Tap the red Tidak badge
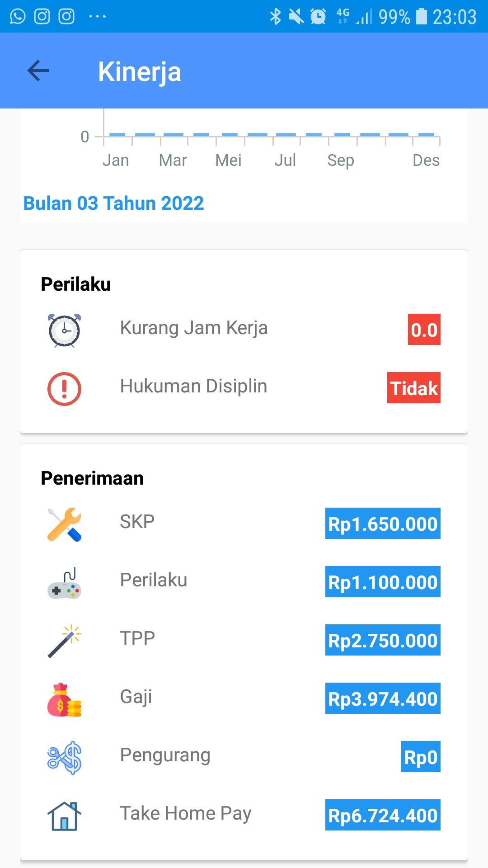Image resolution: width=488 pixels, height=868 pixels. coord(413,388)
